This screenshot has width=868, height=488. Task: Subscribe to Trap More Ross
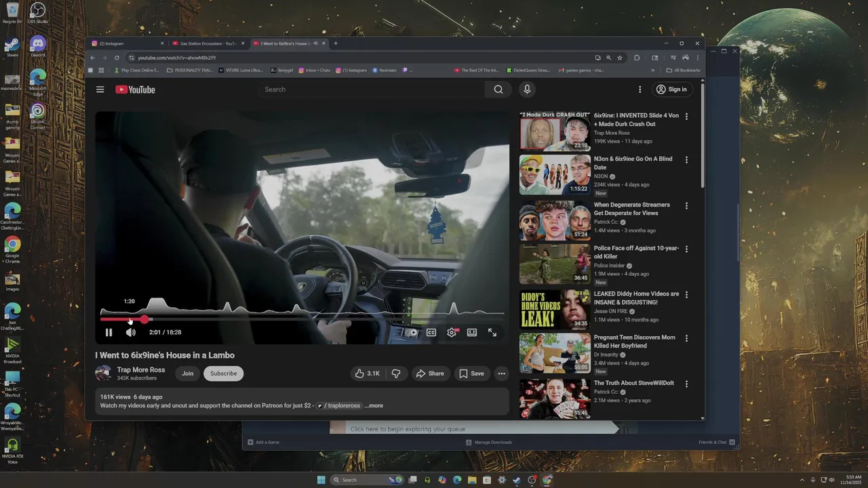(x=224, y=373)
